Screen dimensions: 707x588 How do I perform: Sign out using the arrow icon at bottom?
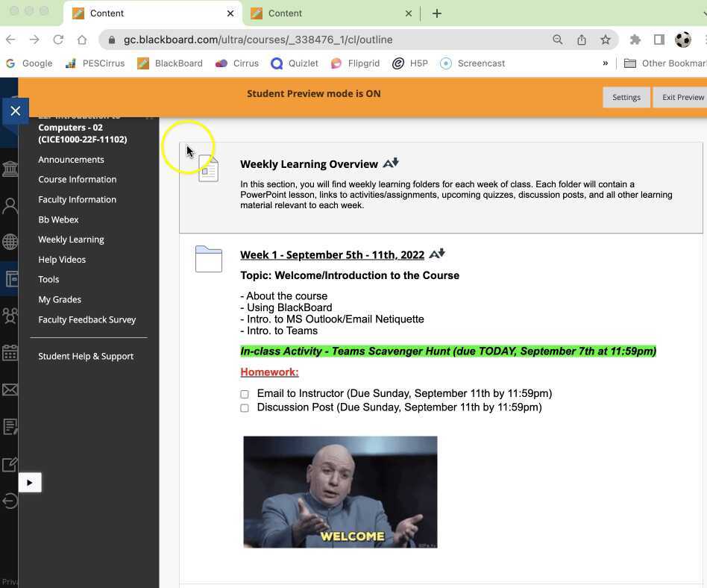point(10,501)
